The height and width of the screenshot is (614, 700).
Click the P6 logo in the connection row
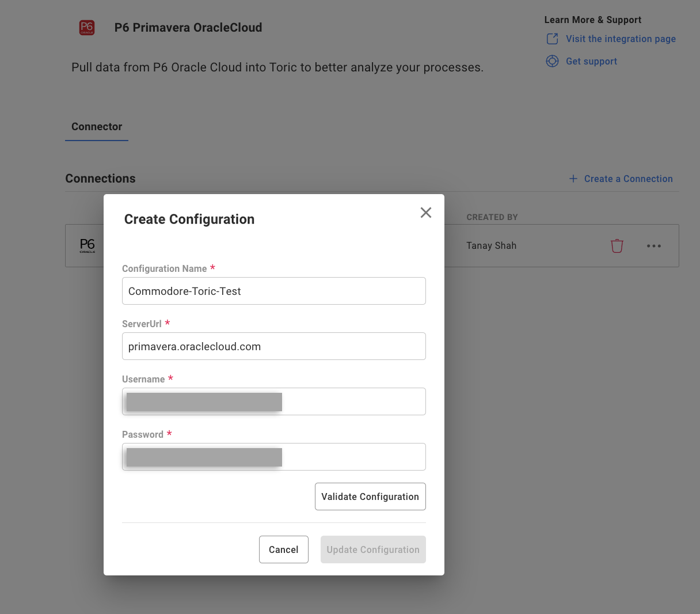(x=87, y=246)
